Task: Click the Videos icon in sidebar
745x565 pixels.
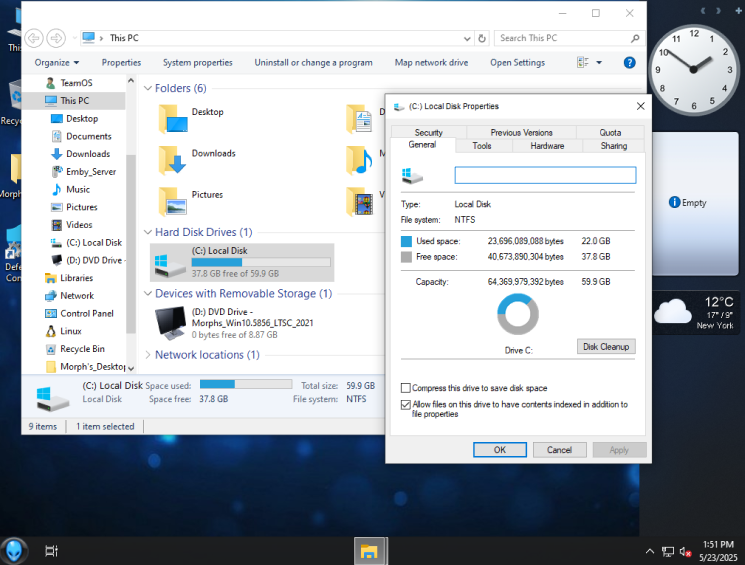Action: click(x=57, y=225)
